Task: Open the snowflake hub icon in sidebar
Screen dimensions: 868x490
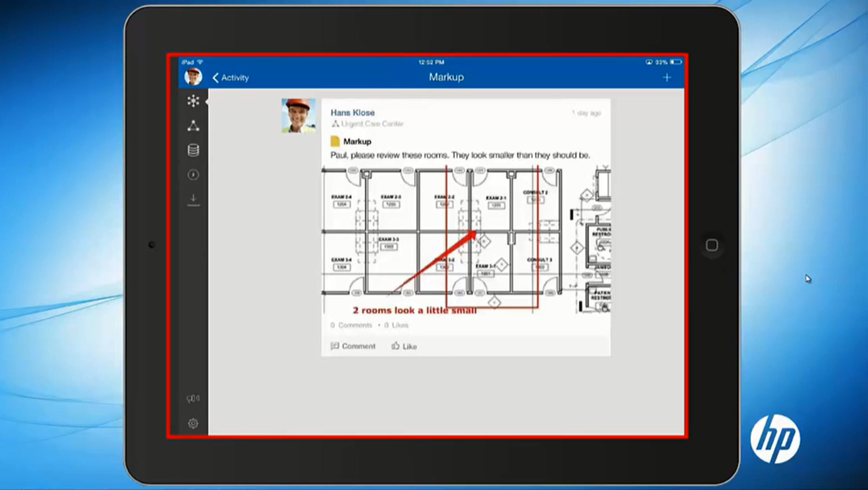Action: pos(193,101)
